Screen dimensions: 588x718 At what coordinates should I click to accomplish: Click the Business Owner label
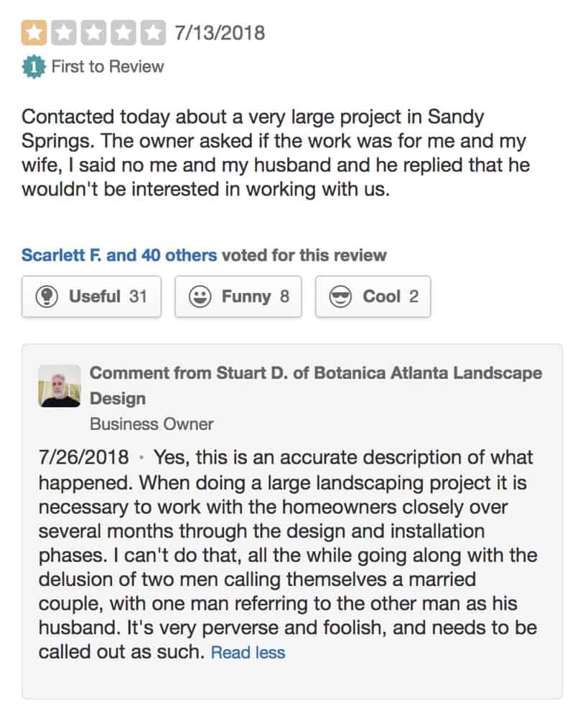pos(151,424)
